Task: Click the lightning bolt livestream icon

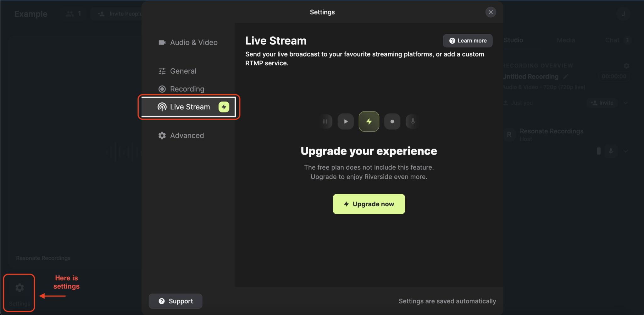Action: pyautogui.click(x=369, y=122)
